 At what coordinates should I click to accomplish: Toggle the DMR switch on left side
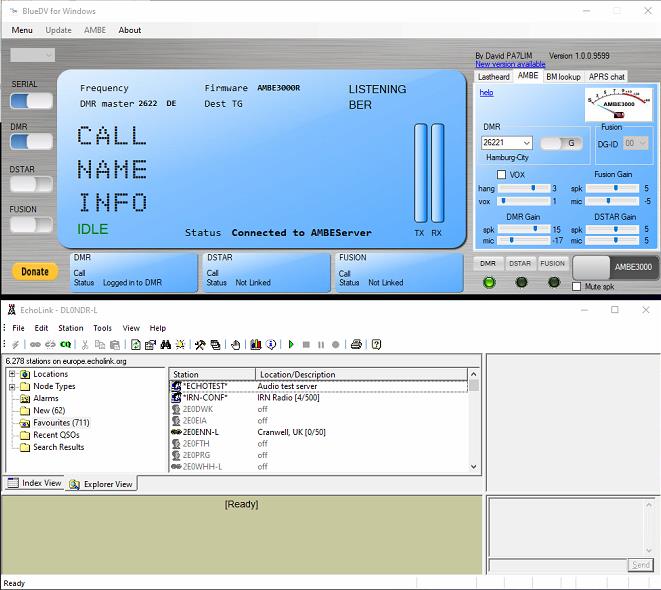tap(31, 142)
